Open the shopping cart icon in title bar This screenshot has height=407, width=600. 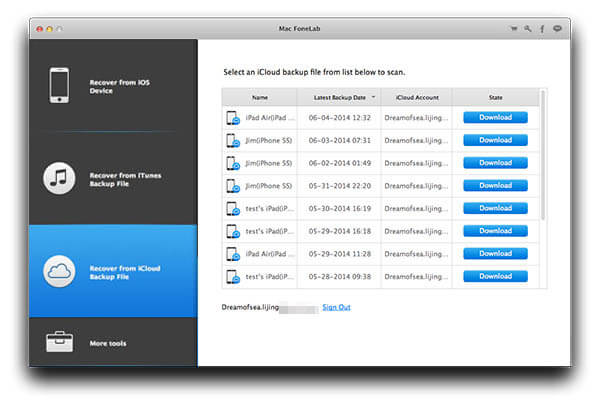513,30
